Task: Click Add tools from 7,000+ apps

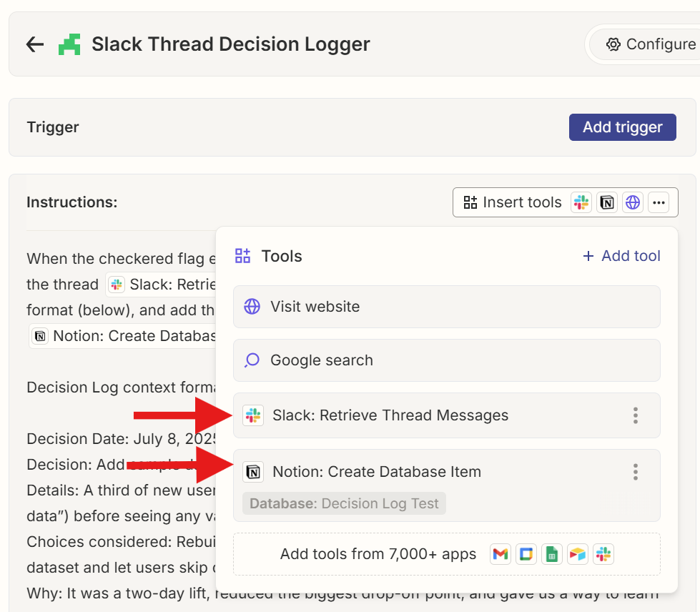Action: (x=446, y=554)
